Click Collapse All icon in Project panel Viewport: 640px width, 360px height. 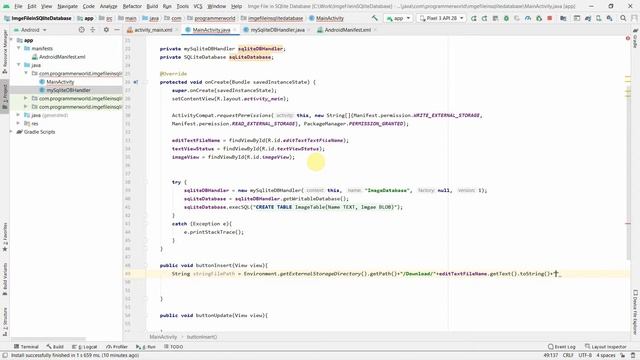(93, 30)
